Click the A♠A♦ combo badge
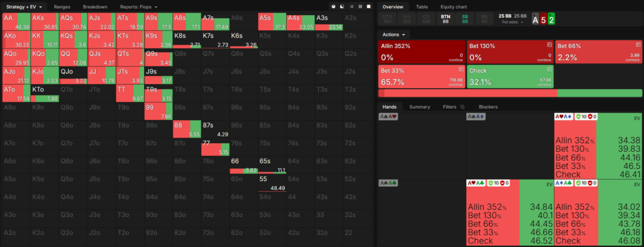Screen dimensions: 644x247 point(477,117)
